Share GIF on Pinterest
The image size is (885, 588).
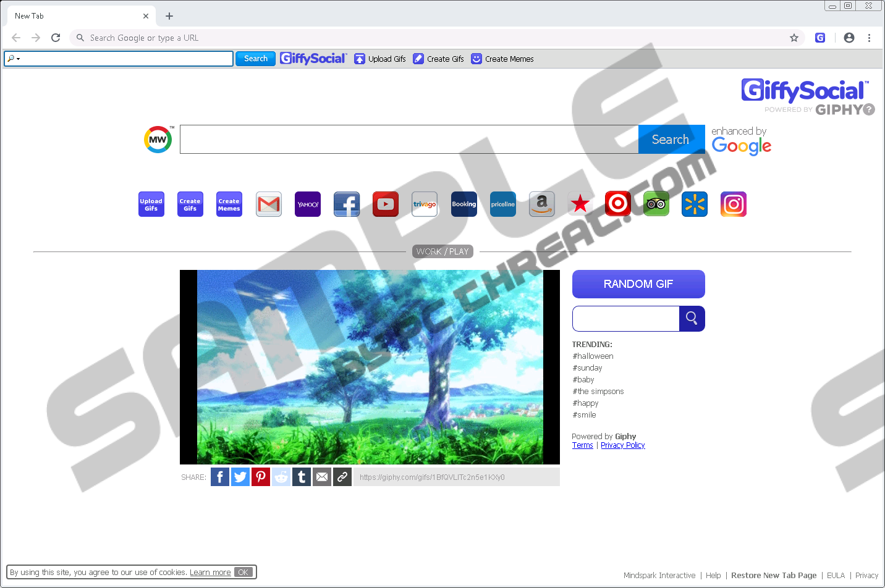(x=261, y=477)
